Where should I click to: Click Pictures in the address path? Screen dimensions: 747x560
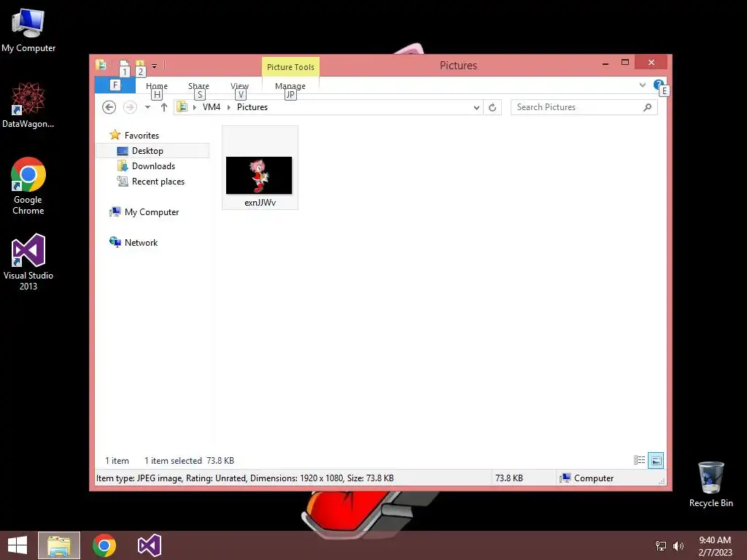pos(252,107)
